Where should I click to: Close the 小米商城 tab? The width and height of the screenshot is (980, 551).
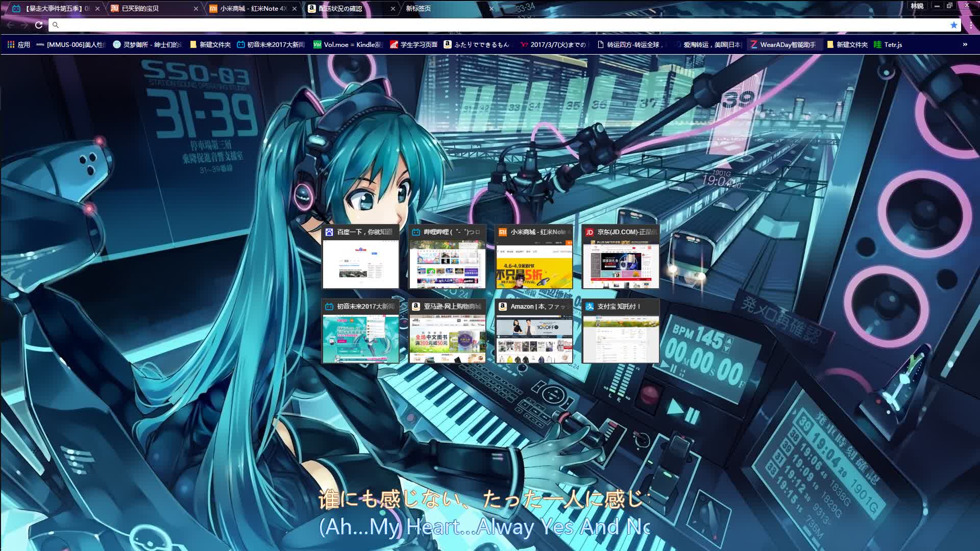pyautogui.click(x=295, y=9)
